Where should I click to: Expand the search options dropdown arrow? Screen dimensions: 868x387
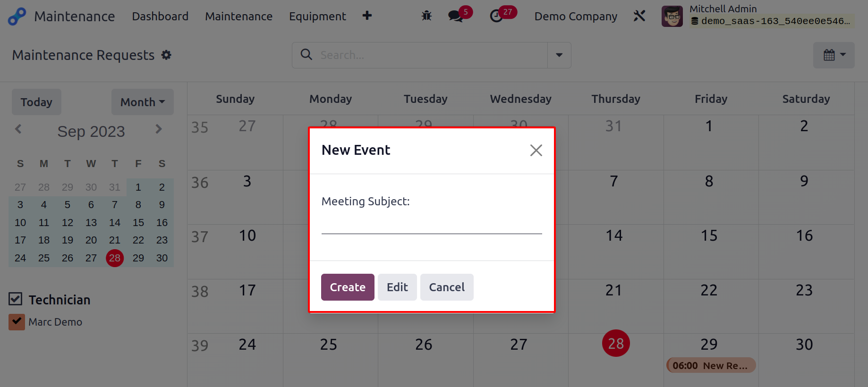pos(559,55)
